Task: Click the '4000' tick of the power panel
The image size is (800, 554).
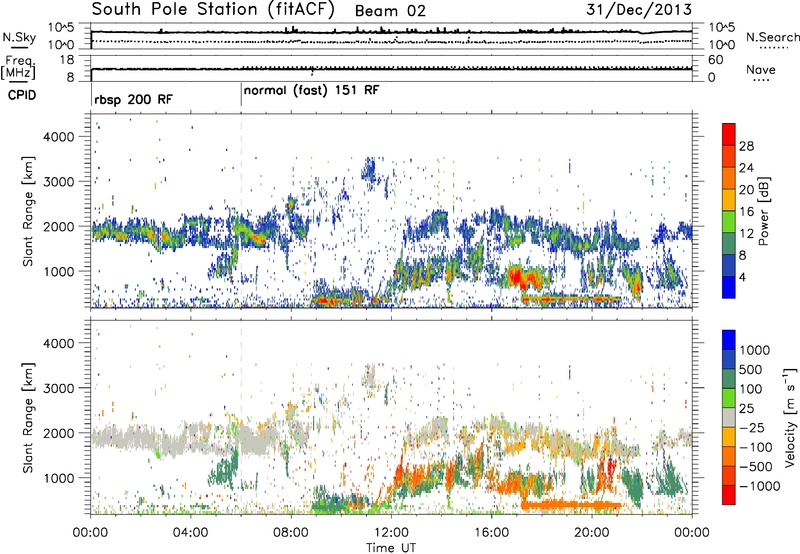Action: (58, 137)
